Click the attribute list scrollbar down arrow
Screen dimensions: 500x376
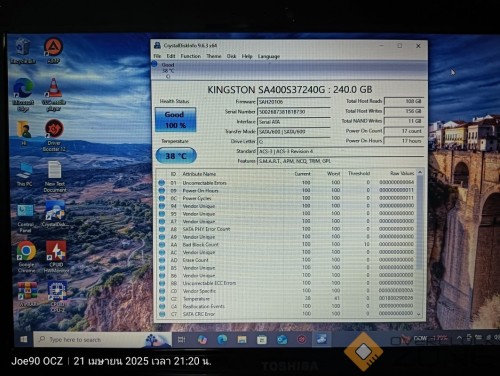(420, 314)
